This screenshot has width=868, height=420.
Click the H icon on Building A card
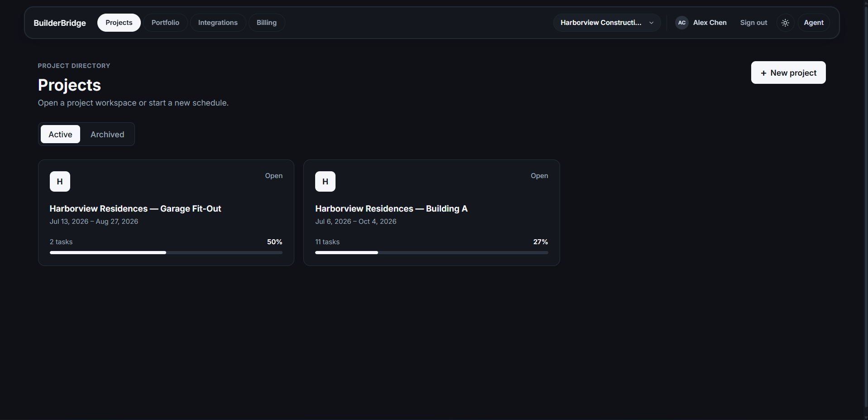[x=325, y=181]
